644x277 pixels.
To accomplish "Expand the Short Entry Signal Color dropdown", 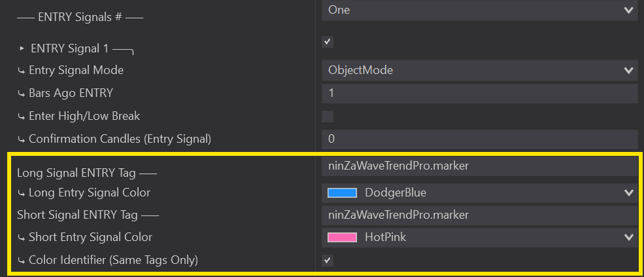I will click(x=629, y=237).
